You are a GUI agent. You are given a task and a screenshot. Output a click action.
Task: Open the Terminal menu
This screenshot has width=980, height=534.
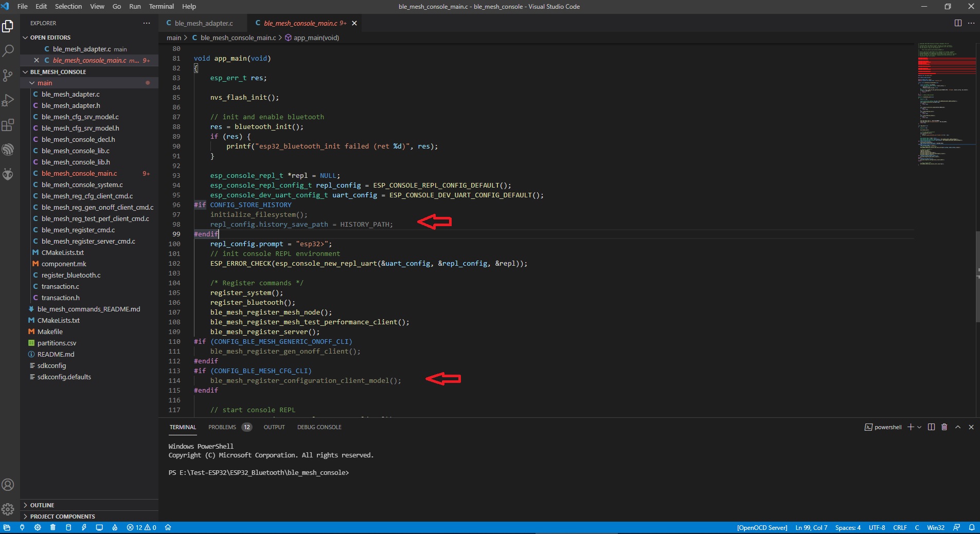[x=162, y=6]
